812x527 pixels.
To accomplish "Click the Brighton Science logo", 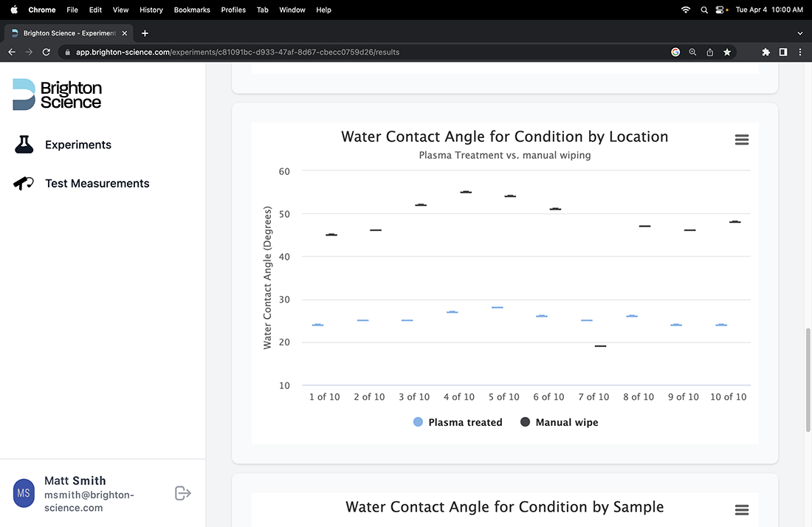I will [x=57, y=94].
